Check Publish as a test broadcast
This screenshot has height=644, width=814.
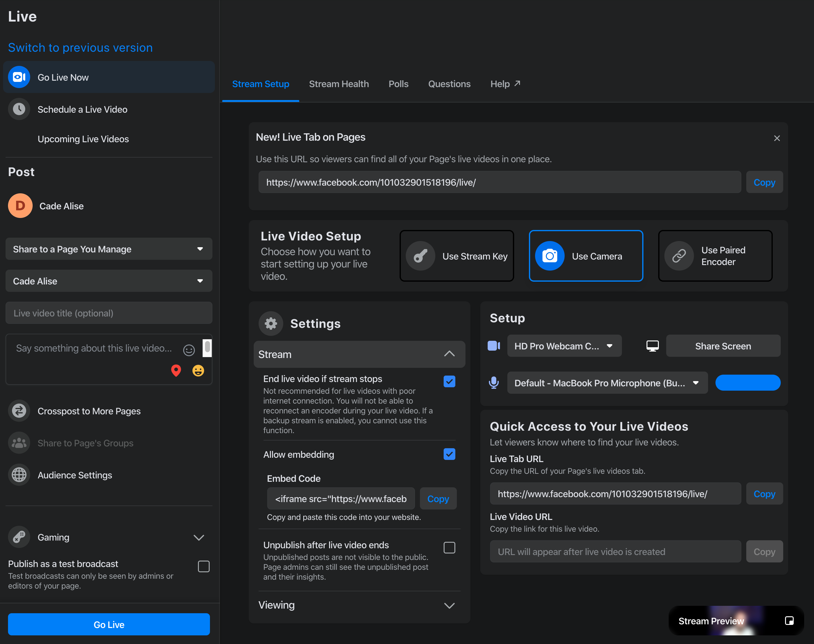point(203,566)
